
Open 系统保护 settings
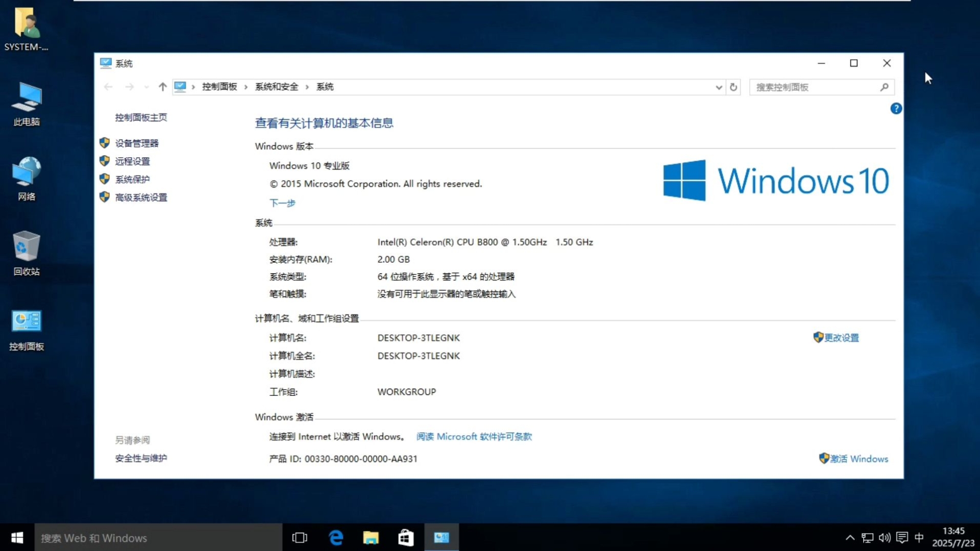132,179
